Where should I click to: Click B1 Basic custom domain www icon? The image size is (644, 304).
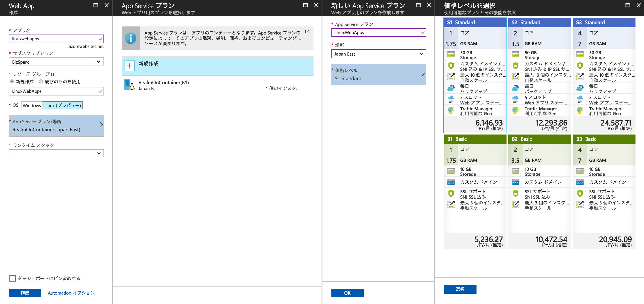[x=451, y=182]
